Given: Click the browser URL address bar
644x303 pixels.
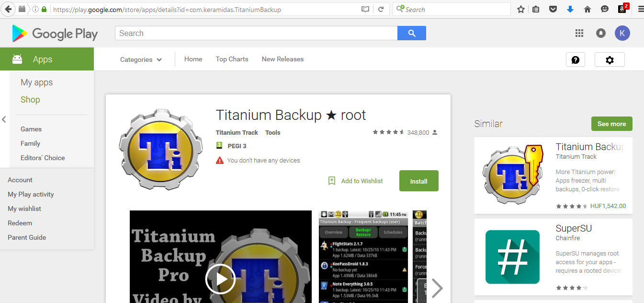Looking at the screenshot, I should [x=206, y=9].
